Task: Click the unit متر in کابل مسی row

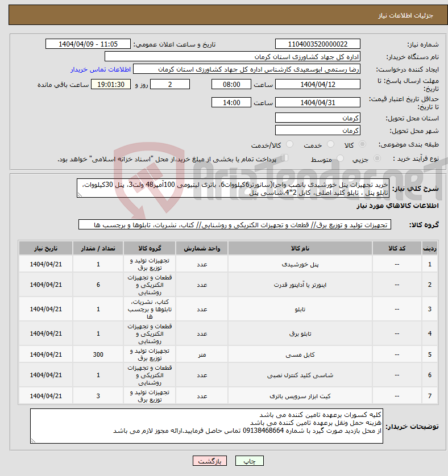Action: coord(202,354)
